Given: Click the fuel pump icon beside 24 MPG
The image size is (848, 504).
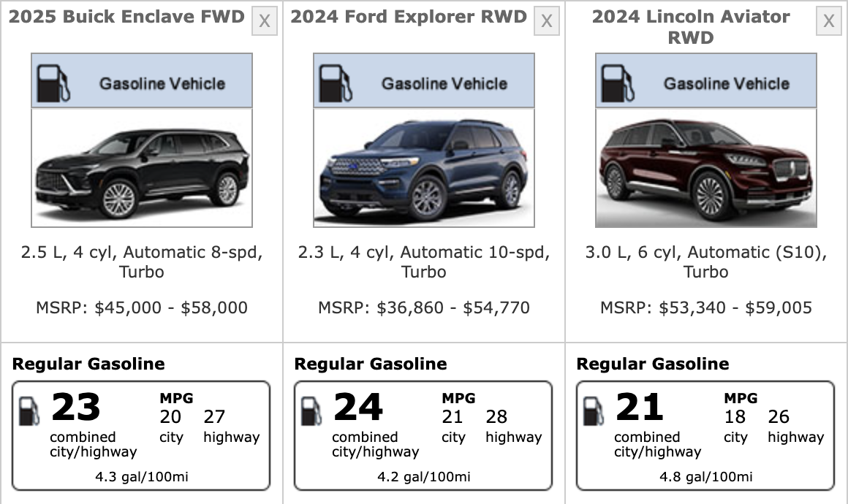Looking at the screenshot, I should [311, 411].
